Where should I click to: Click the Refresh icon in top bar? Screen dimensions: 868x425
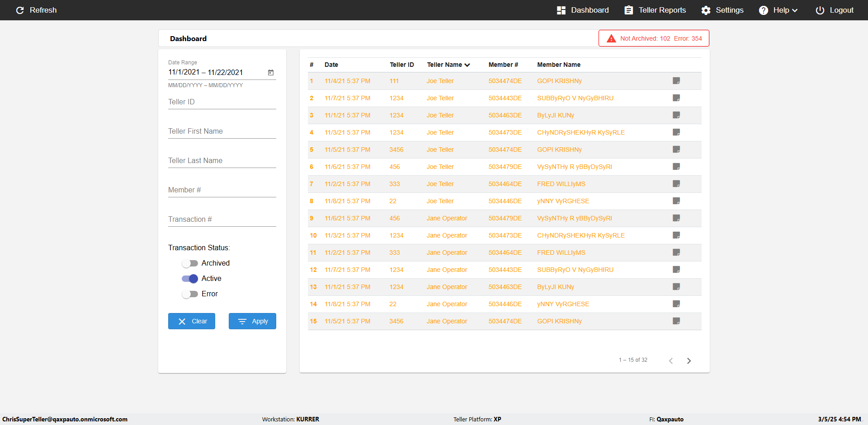[20, 10]
